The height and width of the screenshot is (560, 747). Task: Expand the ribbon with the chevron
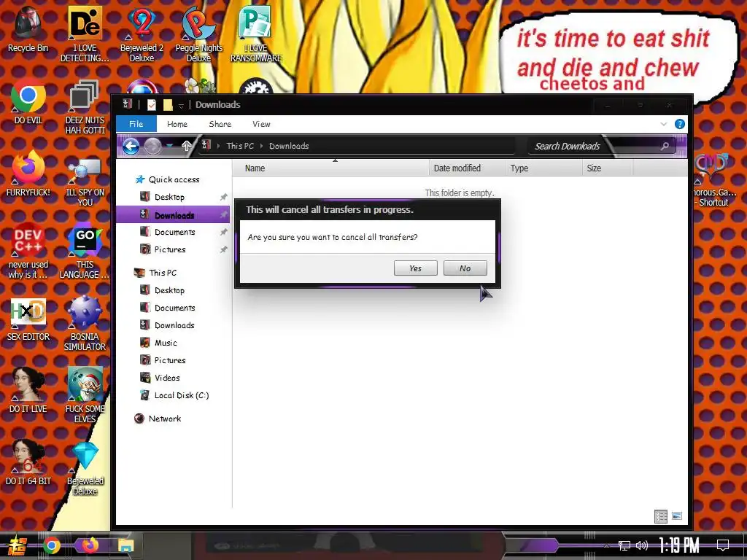664,124
